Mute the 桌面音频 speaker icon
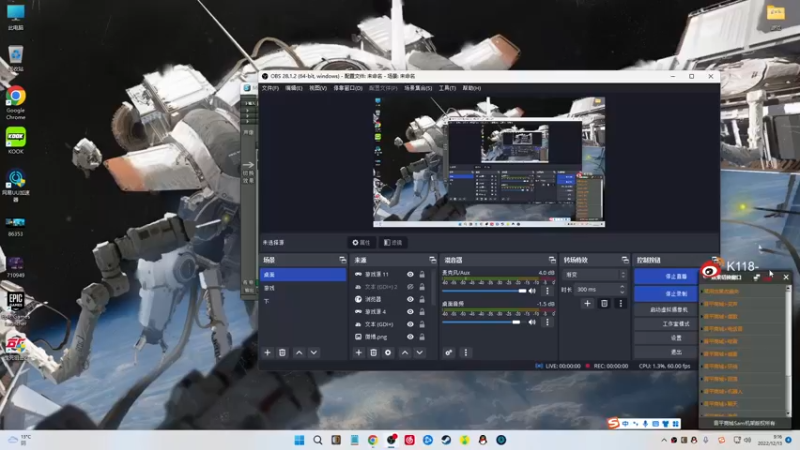 [532, 322]
